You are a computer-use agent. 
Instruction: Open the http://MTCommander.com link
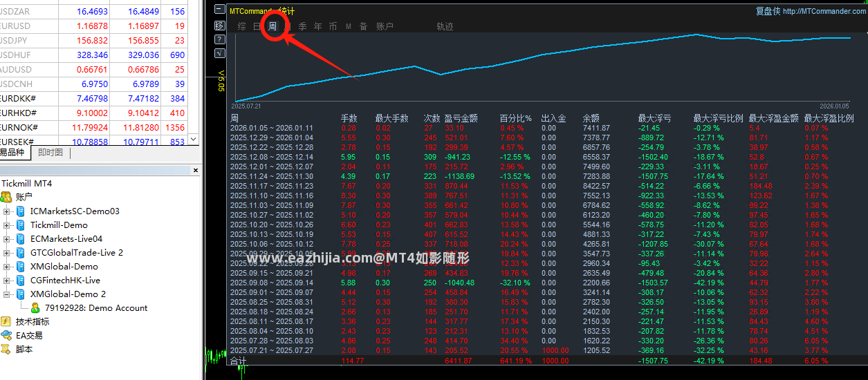pos(824,11)
